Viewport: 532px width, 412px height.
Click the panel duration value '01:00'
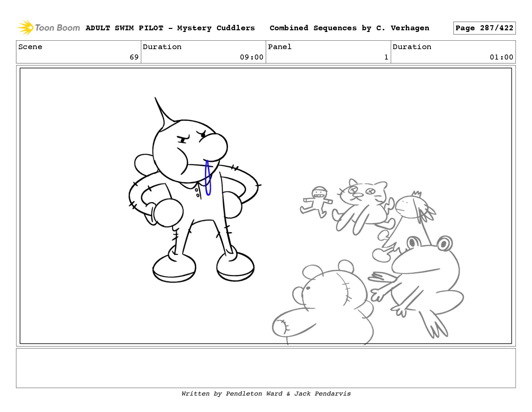pyautogui.click(x=501, y=57)
